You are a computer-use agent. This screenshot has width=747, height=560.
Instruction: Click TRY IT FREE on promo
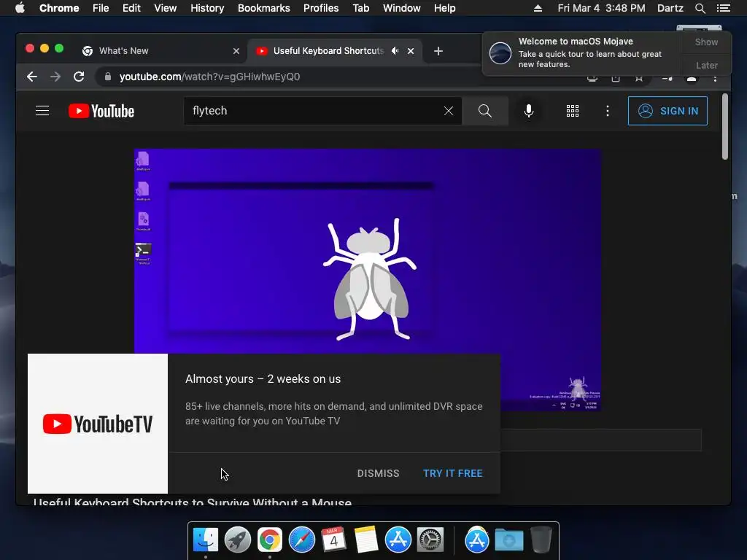pos(452,473)
